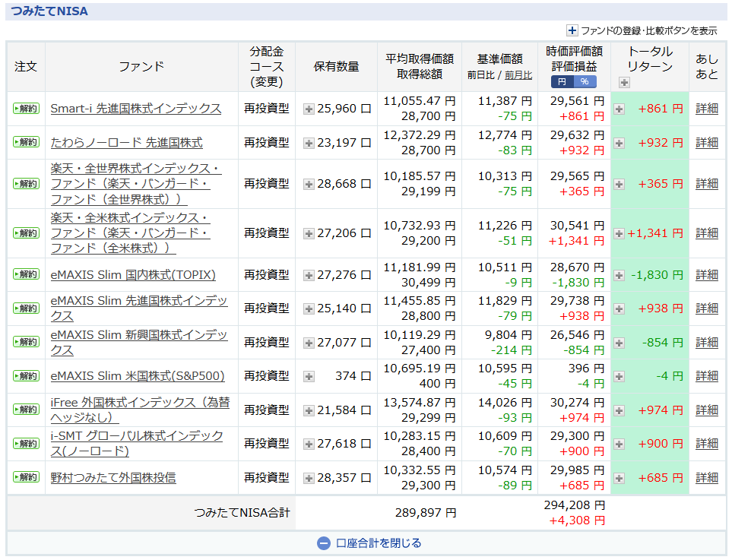The image size is (732, 560).
Task: Click 解約 button for 野村つみたて外国株投信
Action: pos(26,477)
